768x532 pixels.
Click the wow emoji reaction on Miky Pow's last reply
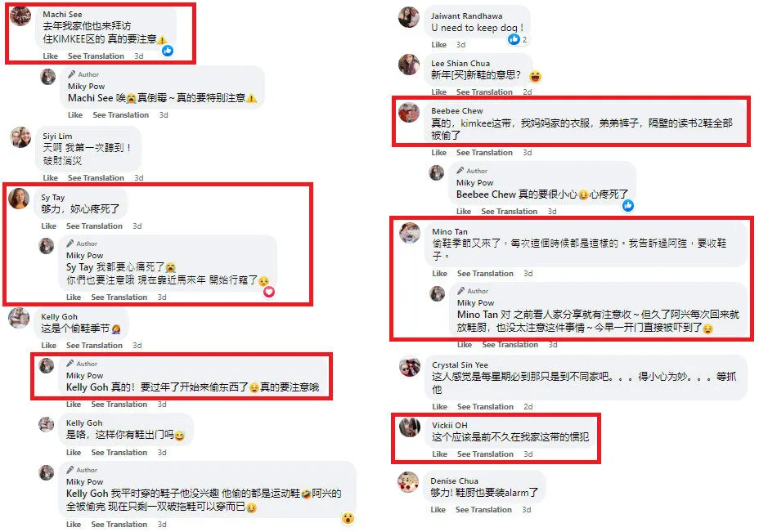348,518
